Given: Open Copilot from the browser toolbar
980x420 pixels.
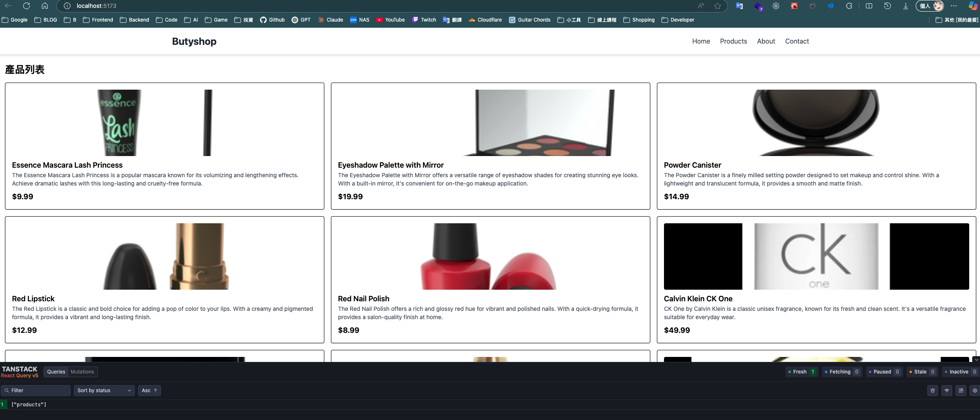Looking at the screenshot, I should [x=973, y=6].
